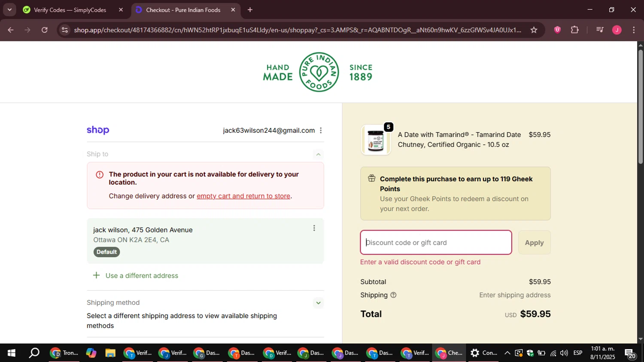Click the Enter shipping address text

tap(515, 295)
